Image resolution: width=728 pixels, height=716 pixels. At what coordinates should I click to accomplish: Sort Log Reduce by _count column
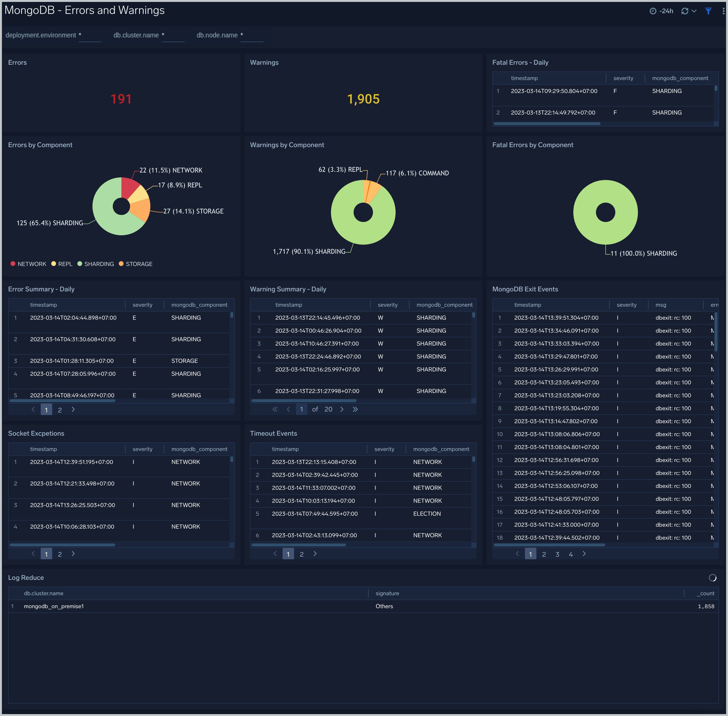(x=705, y=593)
